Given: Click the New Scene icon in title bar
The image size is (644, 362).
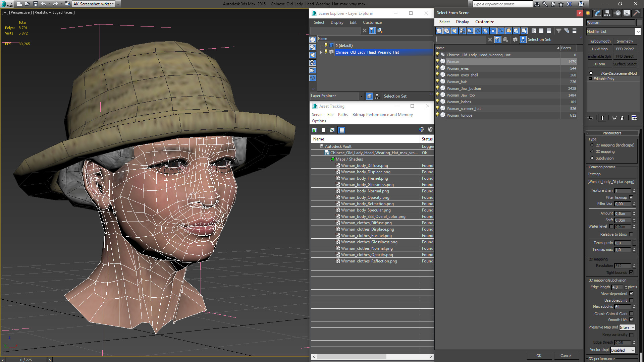Looking at the screenshot, I should coord(19,4).
